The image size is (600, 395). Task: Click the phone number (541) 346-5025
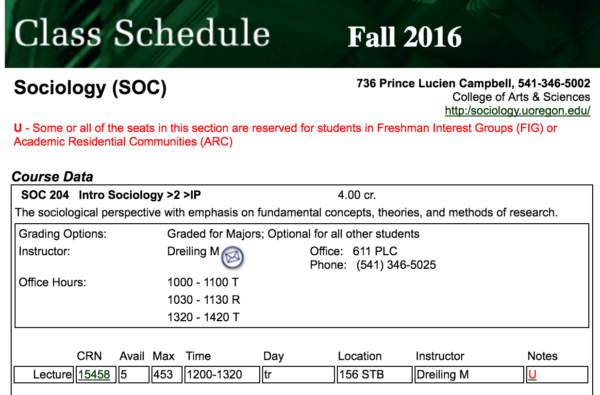coord(396,265)
